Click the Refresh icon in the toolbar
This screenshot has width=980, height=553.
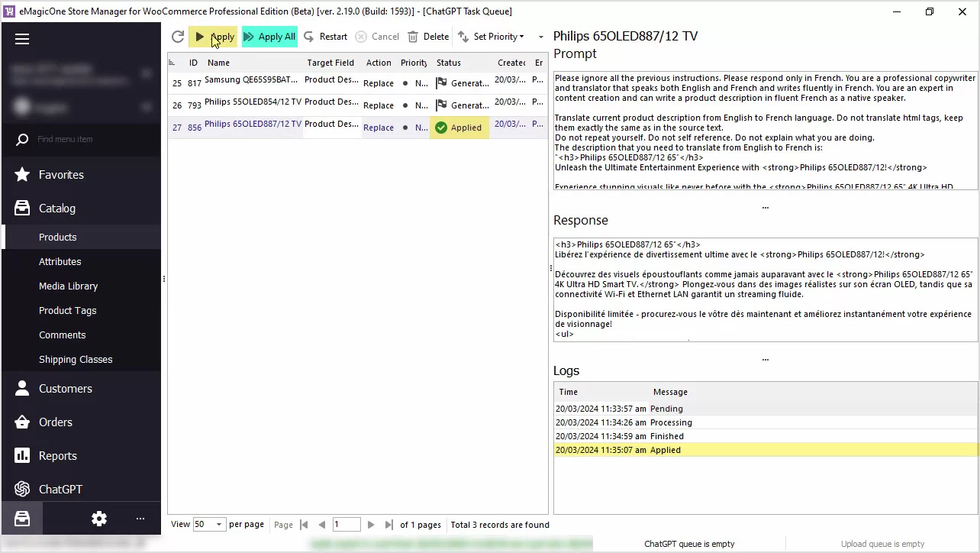pos(178,37)
